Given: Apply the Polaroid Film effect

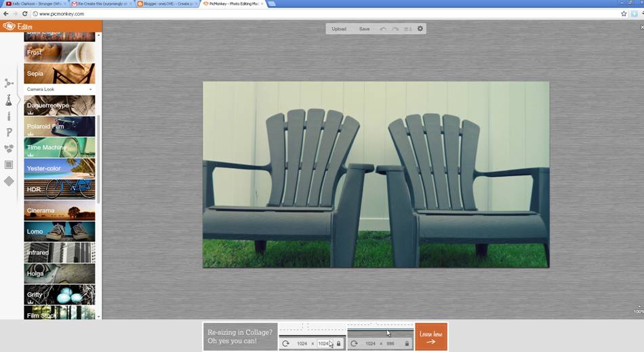Looking at the screenshot, I should click(x=60, y=126).
